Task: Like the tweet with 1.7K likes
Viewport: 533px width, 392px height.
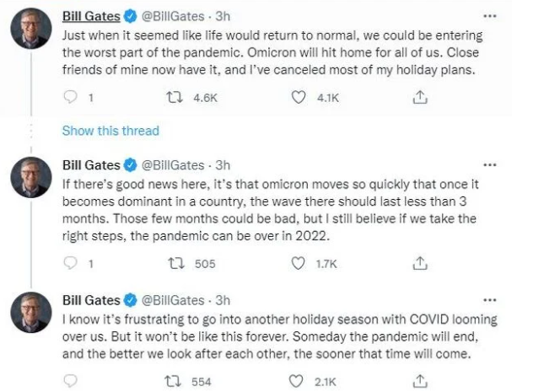Action: pos(297,264)
